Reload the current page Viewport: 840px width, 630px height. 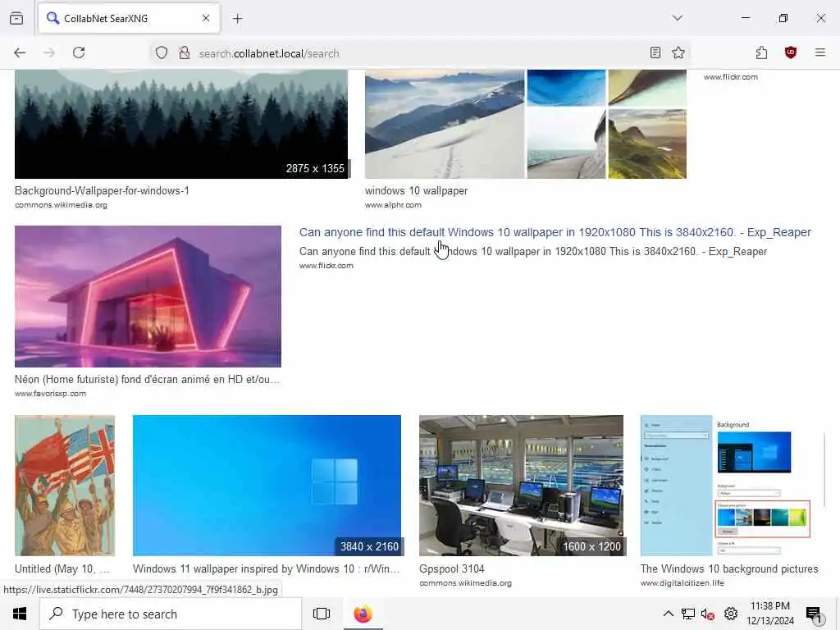[x=79, y=52]
